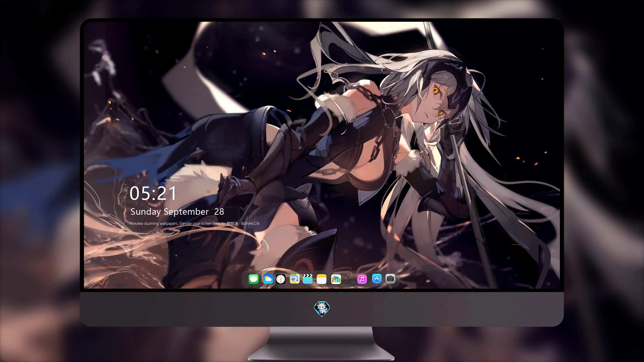Click the 'Preview stunning wallpapers' tagline text
Viewport: 644px width, 362px height.
click(195, 224)
